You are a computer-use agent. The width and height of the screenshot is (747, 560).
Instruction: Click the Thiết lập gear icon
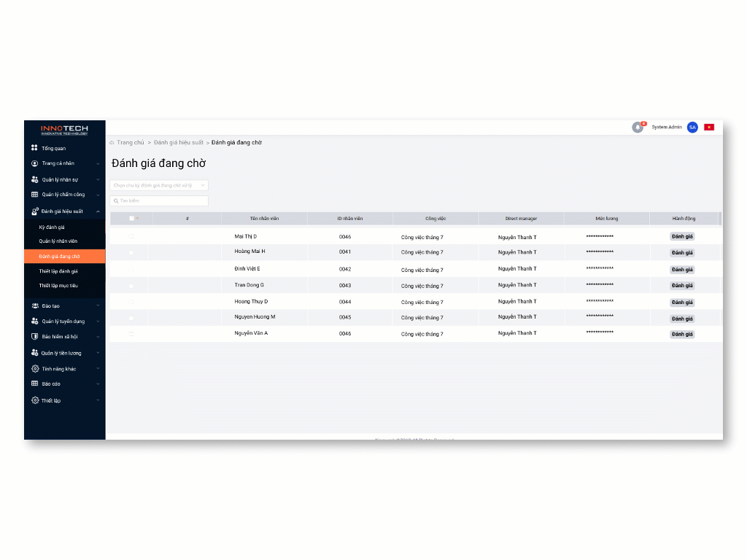point(34,400)
